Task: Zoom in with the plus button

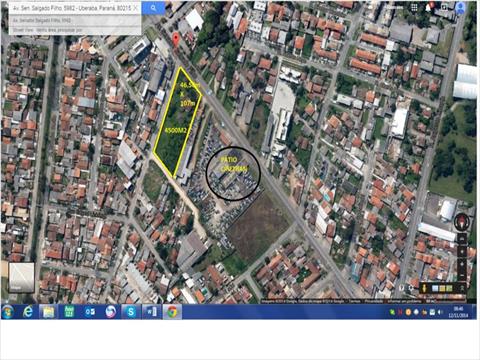Action: click(462, 263)
